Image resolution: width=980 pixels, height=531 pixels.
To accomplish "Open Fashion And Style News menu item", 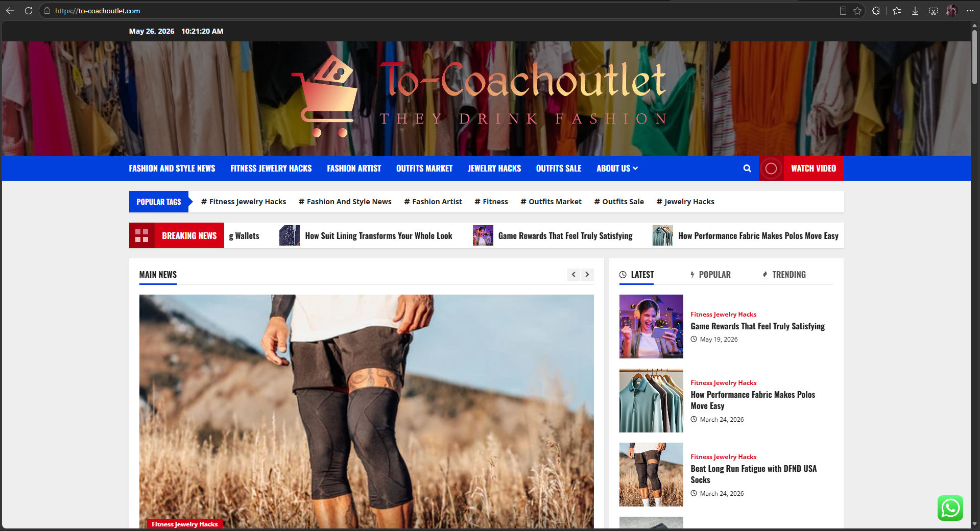I will 172,168.
